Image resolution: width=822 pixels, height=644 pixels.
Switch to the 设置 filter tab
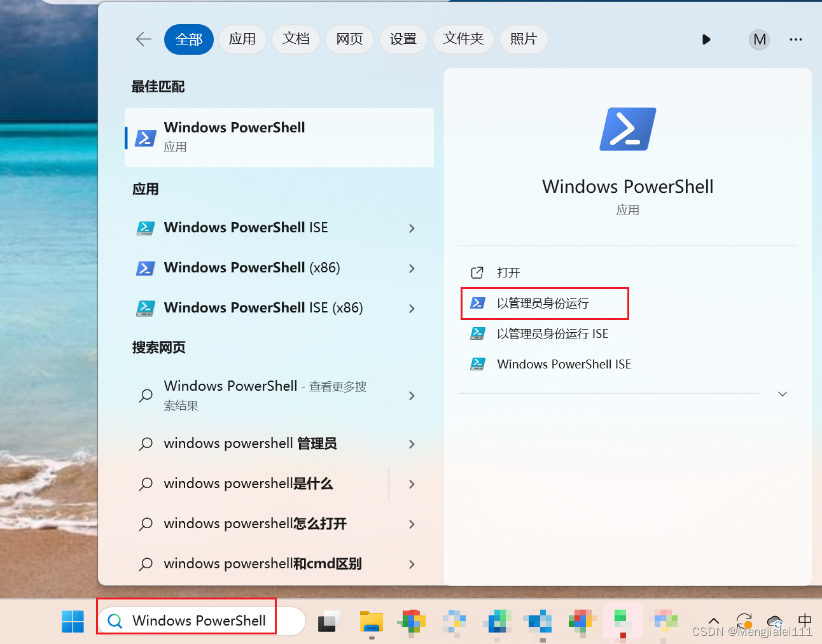point(403,39)
